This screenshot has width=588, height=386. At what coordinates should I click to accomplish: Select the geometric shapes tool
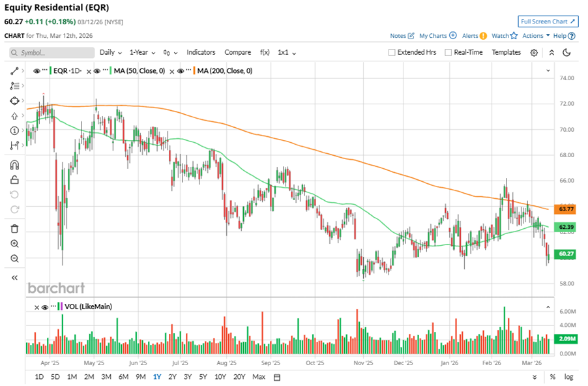(x=14, y=101)
